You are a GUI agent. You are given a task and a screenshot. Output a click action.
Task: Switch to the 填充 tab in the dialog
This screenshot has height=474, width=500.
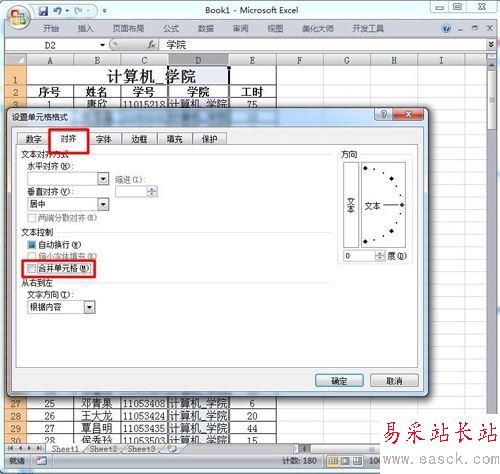[x=175, y=139]
